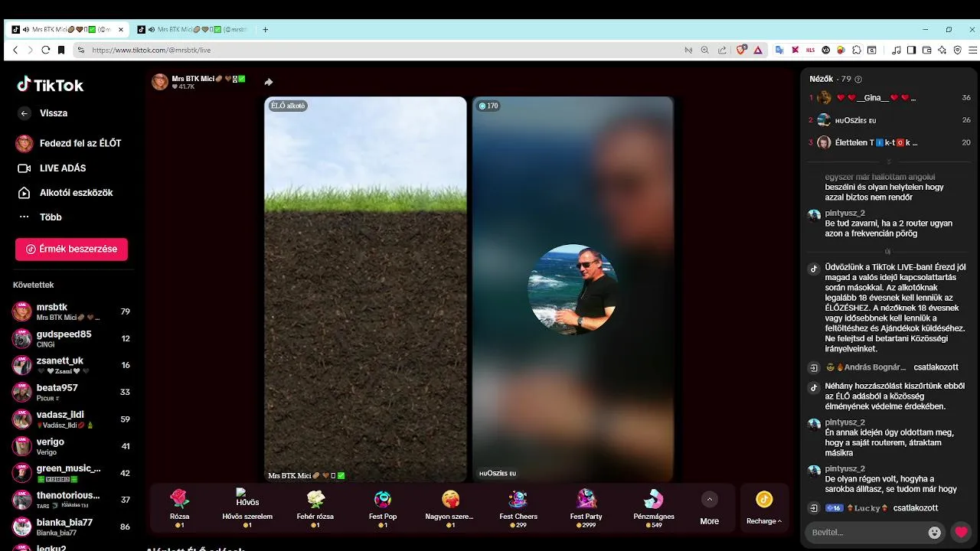Screen dimensions: 980x551
Task: Go back in browser history
Action: click(15, 50)
